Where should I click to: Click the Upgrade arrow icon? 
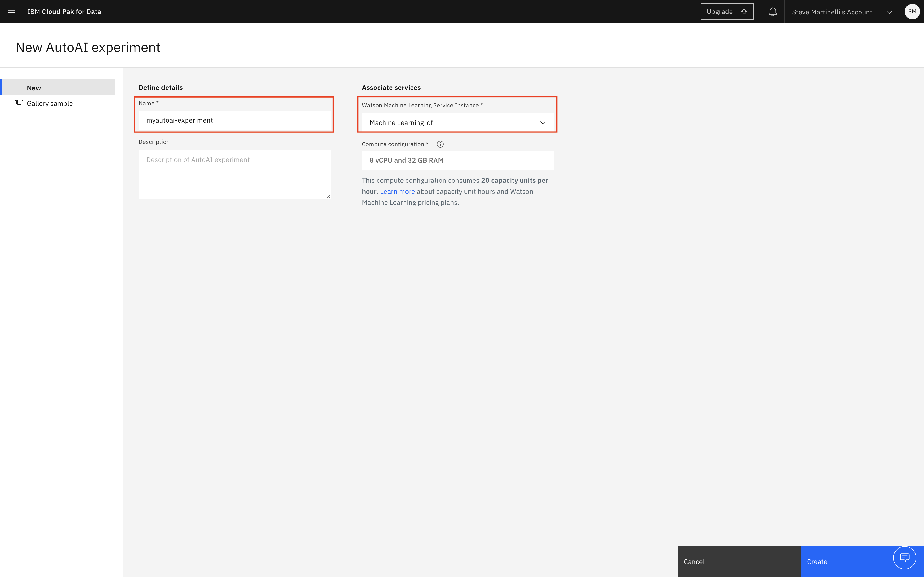(x=744, y=12)
